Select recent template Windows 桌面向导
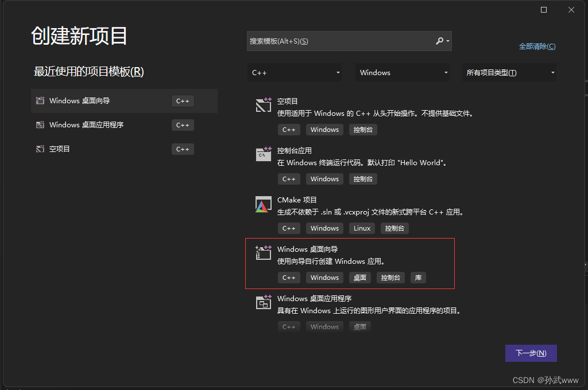The height and width of the screenshot is (390, 588). pos(124,101)
